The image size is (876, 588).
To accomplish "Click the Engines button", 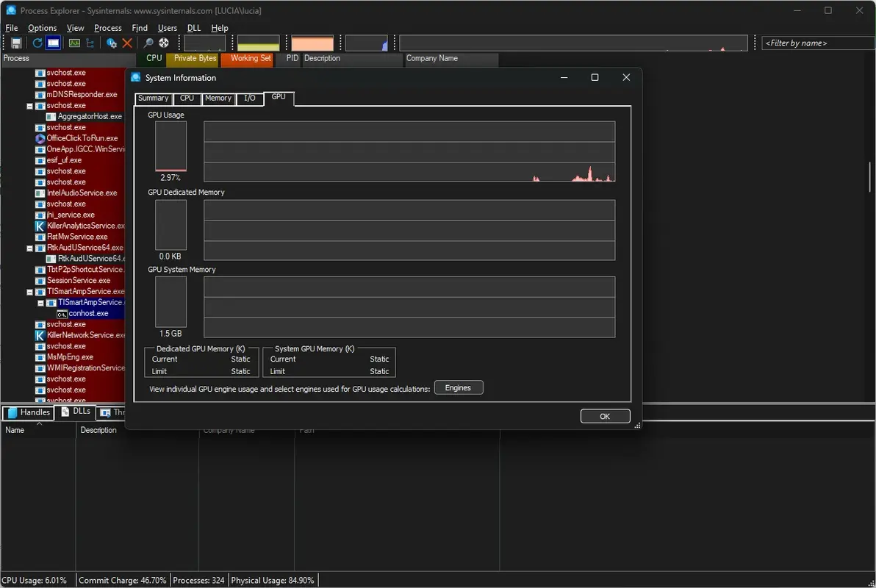I will click(459, 388).
